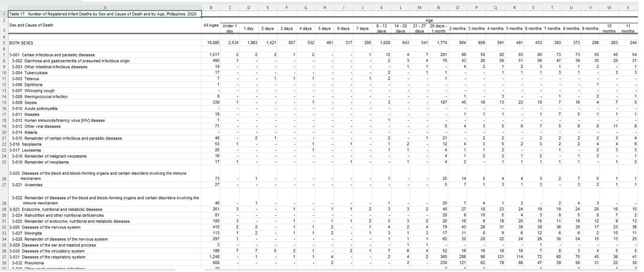The height and width of the screenshot is (272, 644).
Task: Select the '3-032 Pneumonia' label
Action: pos(28,263)
